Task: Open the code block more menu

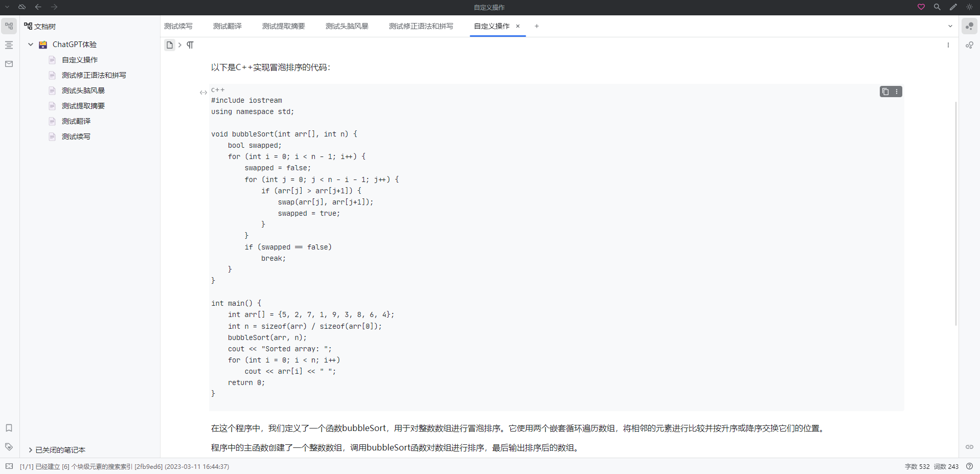Action: [x=897, y=92]
